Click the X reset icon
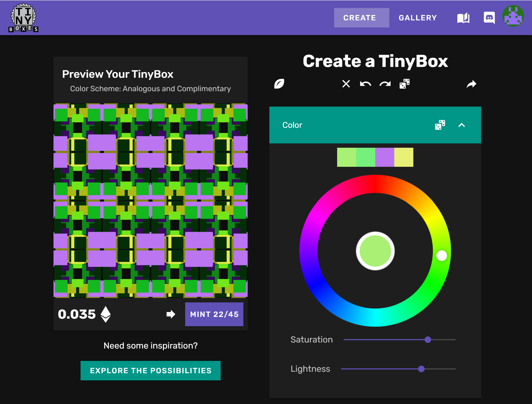Viewport: 532px width, 404px height. [x=346, y=84]
